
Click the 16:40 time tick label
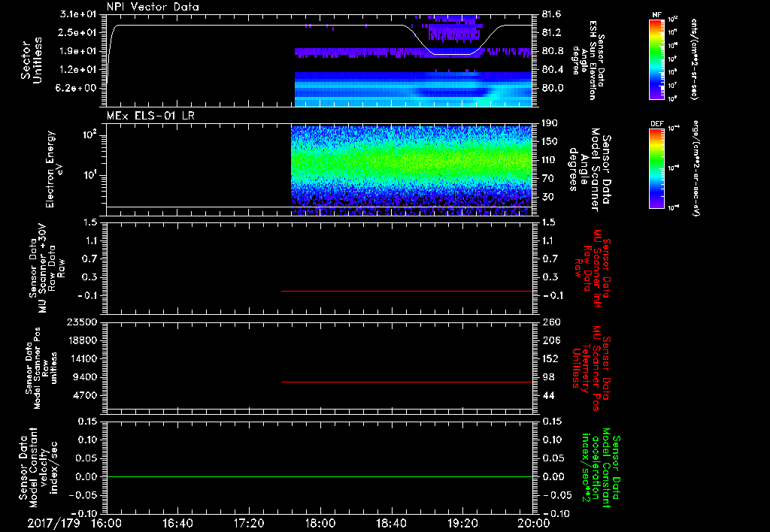[177, 523]
